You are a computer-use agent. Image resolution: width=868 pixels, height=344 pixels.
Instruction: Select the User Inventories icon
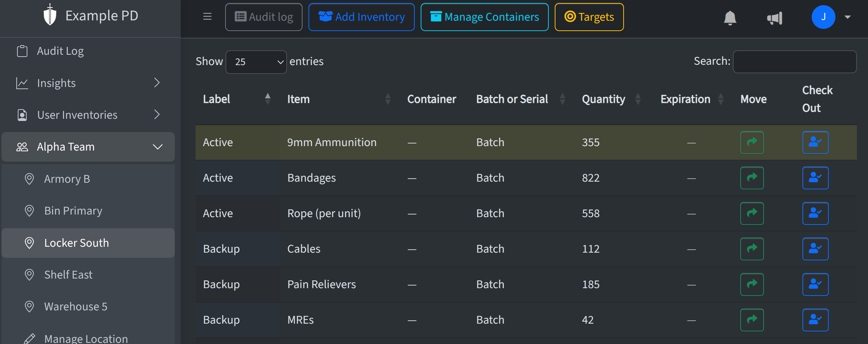pyautogui.click(x=22, y=115)
